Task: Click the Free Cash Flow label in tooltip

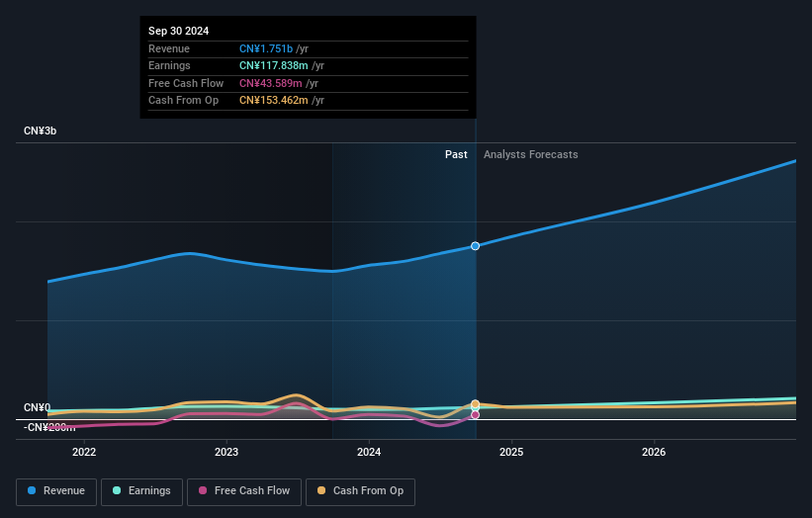Action: pos(186,83)
